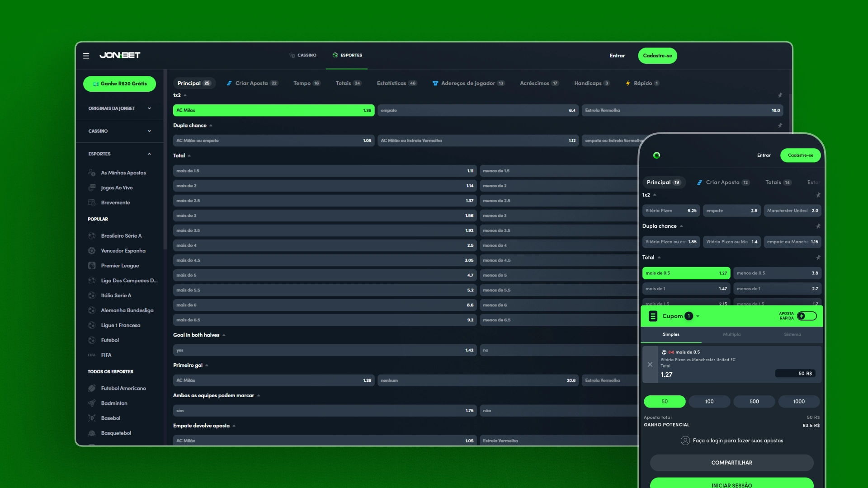Select menos de 0.5 odds 3.8
868x488 pixels.
tap(777, 273)
